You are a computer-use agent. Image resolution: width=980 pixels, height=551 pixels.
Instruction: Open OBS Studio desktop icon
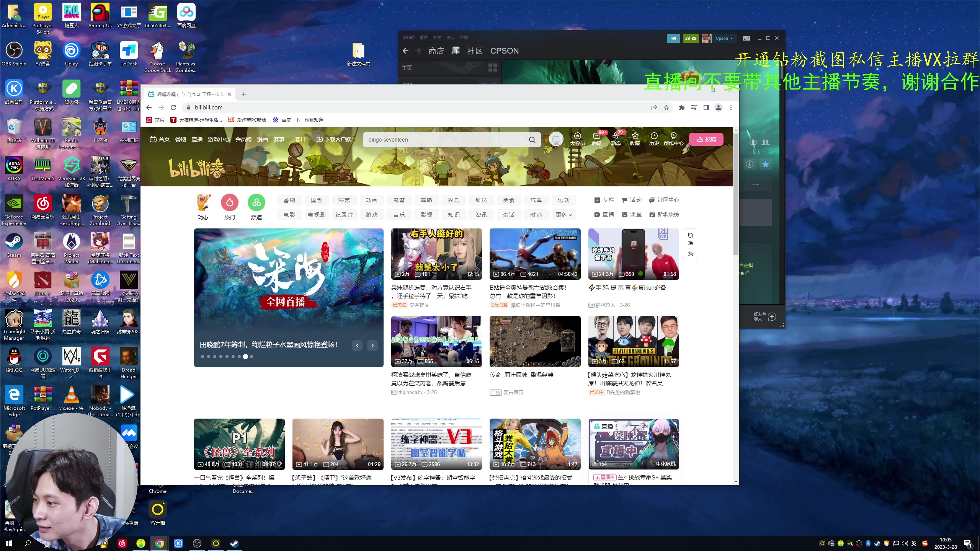[14, 54]
